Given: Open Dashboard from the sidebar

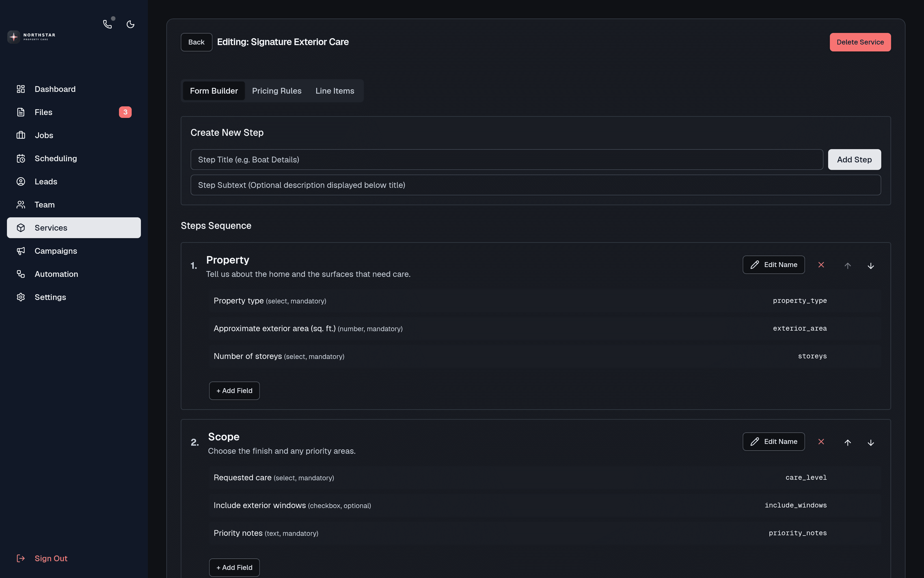Looking at the screenshot, I should pyautogui.click(x=74, y=89).
